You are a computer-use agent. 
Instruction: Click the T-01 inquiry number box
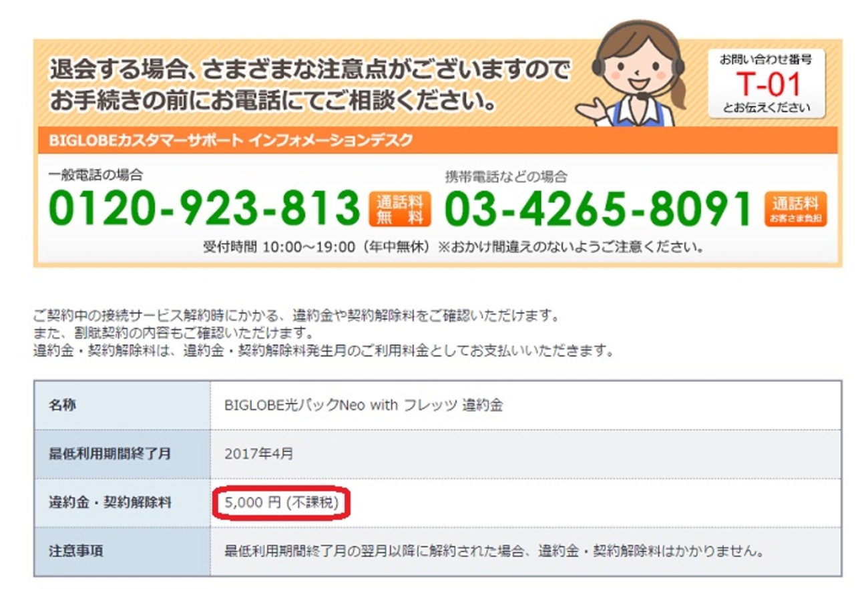(x=767, y=83)
